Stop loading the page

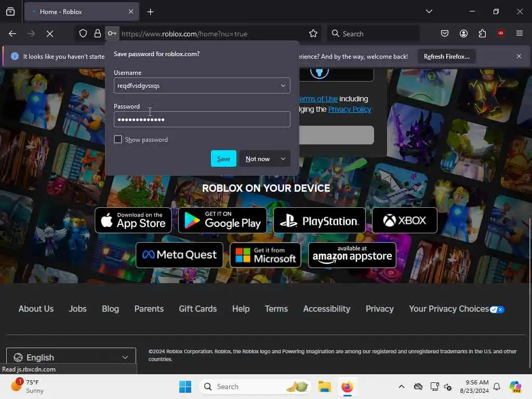(49, 34)
